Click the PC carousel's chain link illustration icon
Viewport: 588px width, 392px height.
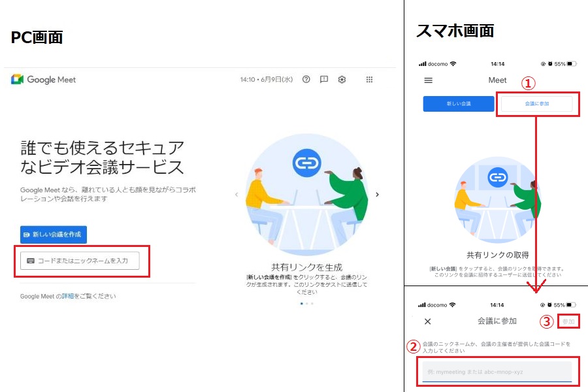[x=305, y=163]
